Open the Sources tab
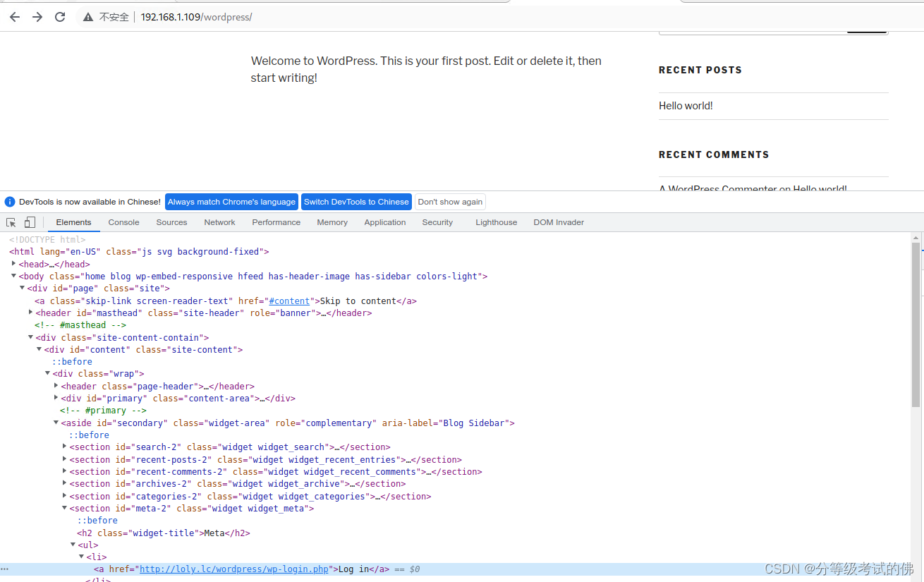924x582 pixels. 171,222
